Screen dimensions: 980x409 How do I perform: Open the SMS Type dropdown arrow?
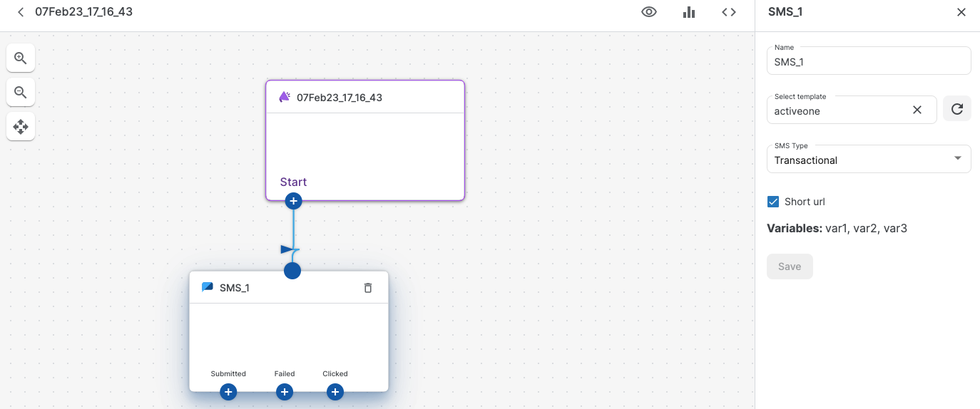(958, 158)
